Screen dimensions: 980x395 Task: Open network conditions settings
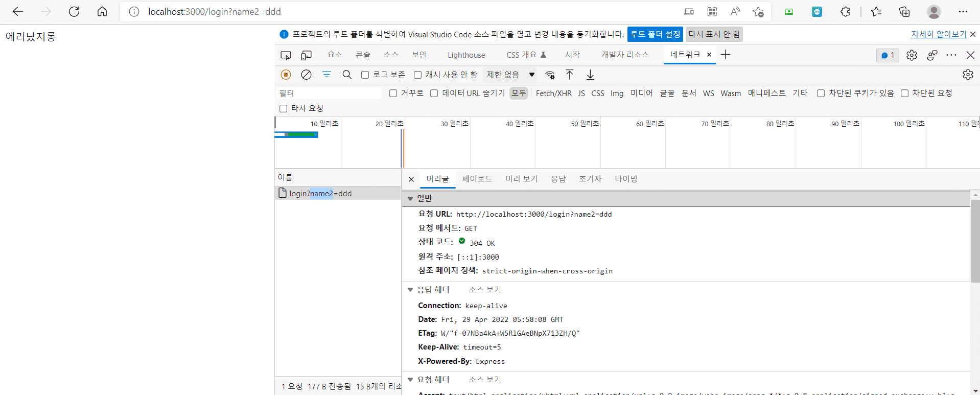click(550, 75)
